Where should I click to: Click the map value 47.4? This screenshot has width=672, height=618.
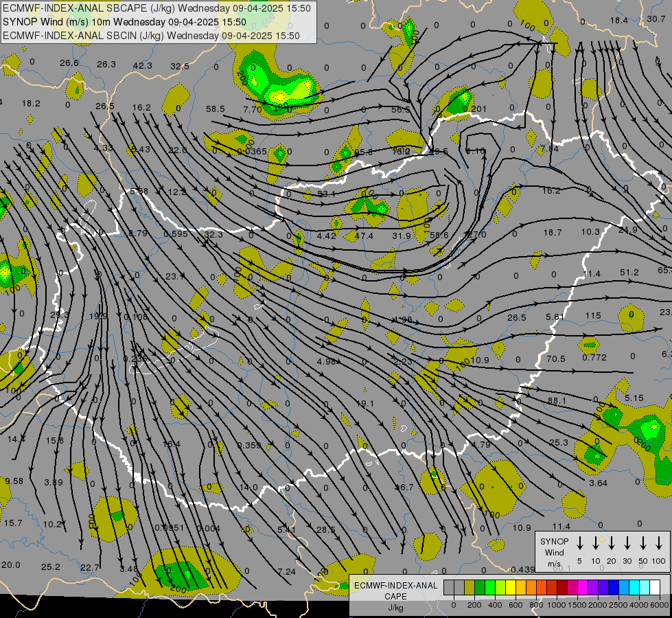364,236
